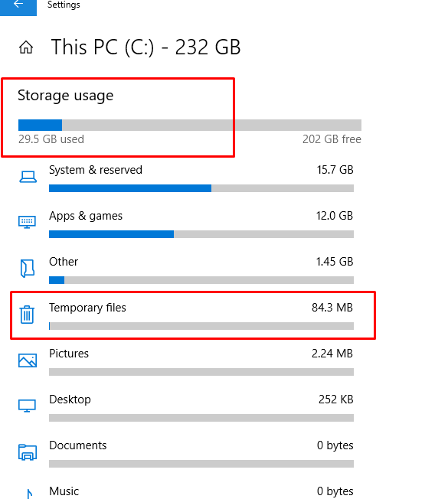
Task: Click the 29.5 GB used storage bar
Action: (x=190, y=125)
